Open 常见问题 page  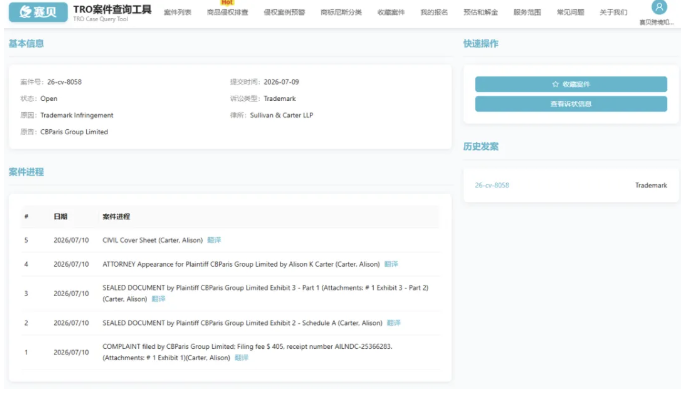point(570,12)
